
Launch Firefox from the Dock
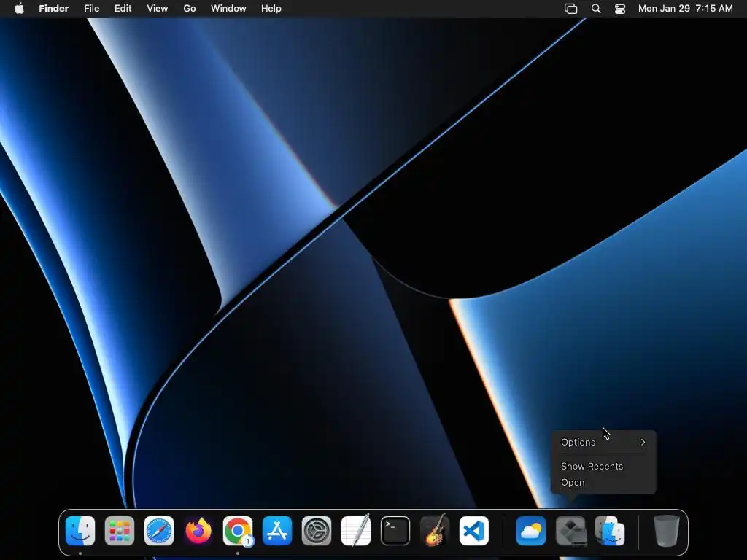click(x=198, y=531)
